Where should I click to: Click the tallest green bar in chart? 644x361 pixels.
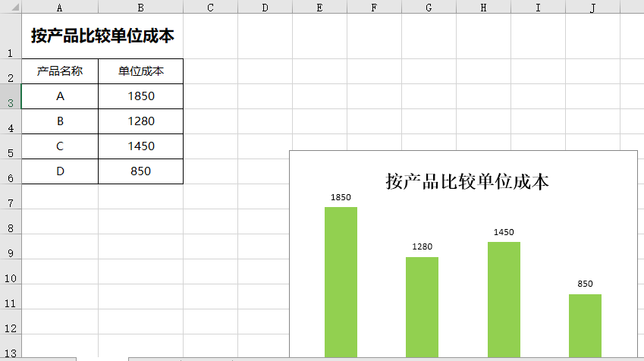[x=341, y=281]
